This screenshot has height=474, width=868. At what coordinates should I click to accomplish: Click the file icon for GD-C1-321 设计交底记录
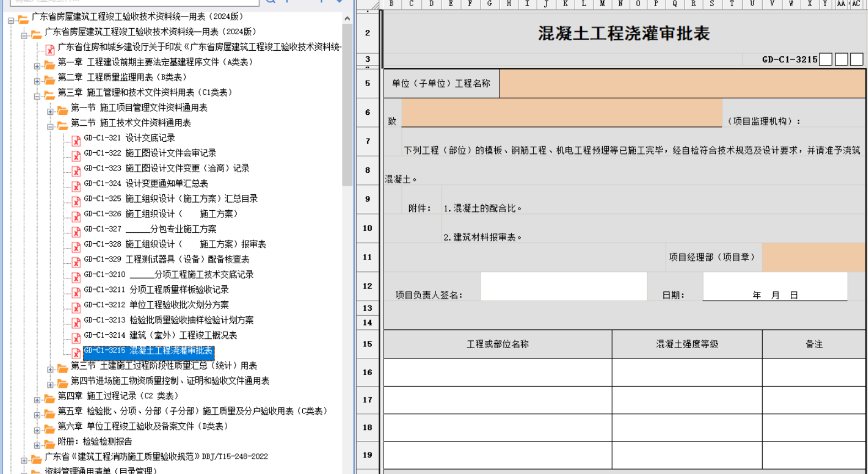point(76,140)
